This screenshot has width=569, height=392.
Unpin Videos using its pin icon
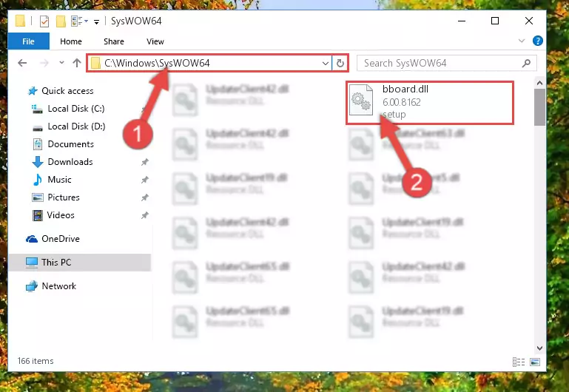[x=145, y=215]
